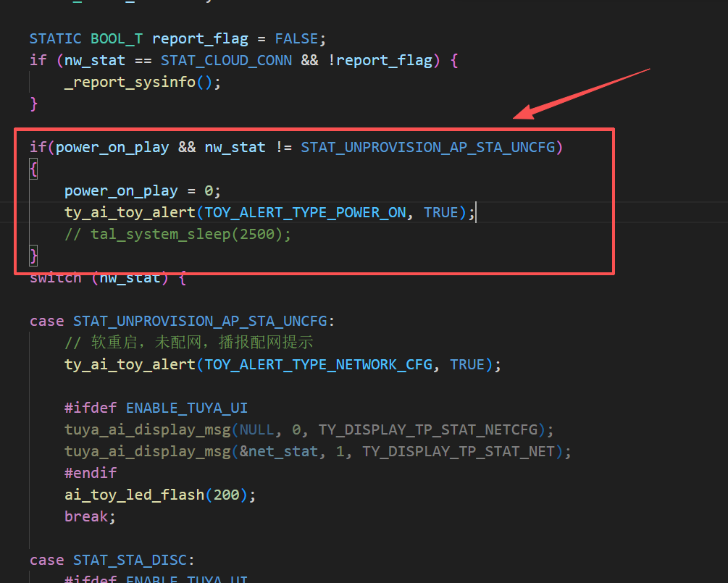This screenshot has height=583, width=728.
Task: Click the STATIC keyword in the declaration
Action: tap(56, 38)
